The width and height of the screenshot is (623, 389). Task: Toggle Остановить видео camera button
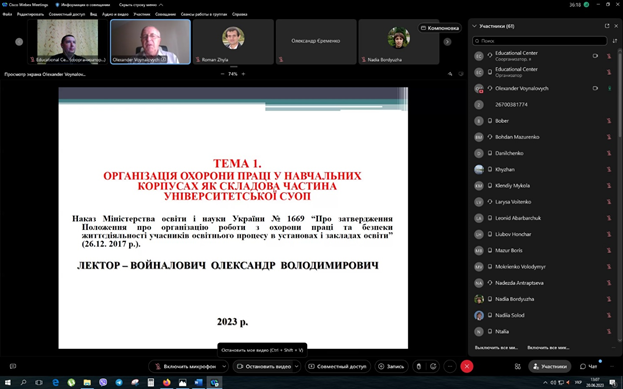coord(264,366)
